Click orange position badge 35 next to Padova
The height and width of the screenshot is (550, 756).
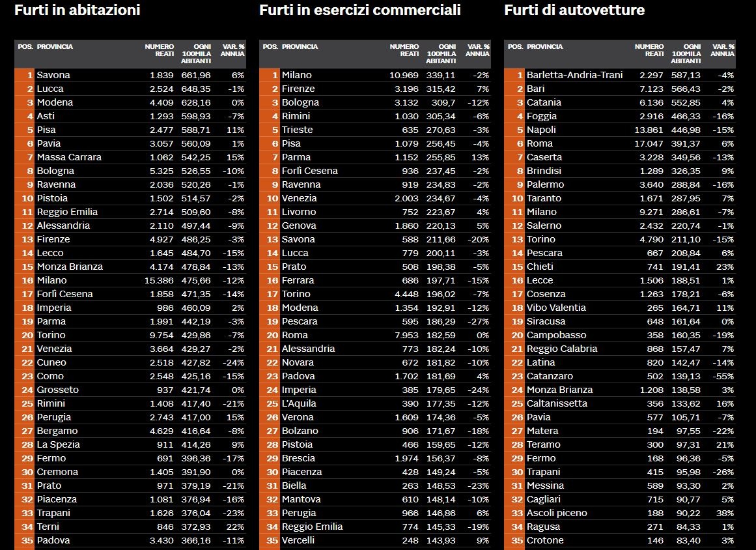point(24,540)
